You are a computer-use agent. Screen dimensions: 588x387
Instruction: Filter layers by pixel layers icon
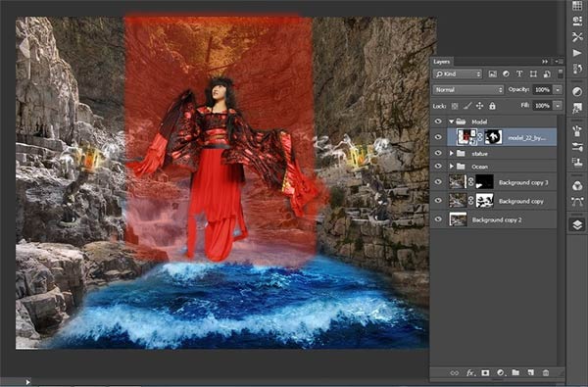pyautogui.click(x=492, y=74)
